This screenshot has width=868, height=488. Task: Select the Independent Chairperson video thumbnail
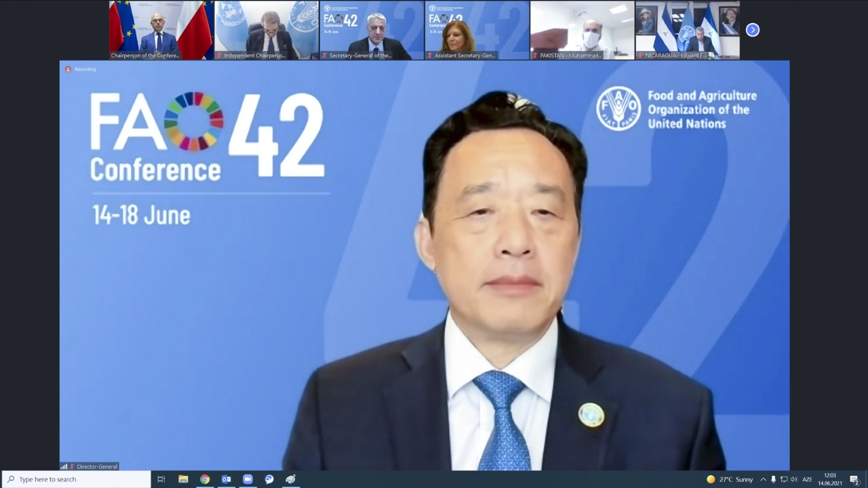267,30
